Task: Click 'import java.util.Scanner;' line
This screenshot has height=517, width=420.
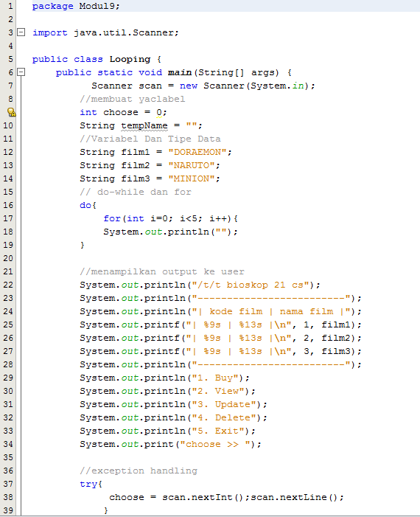Action: [x=105, y=32]
